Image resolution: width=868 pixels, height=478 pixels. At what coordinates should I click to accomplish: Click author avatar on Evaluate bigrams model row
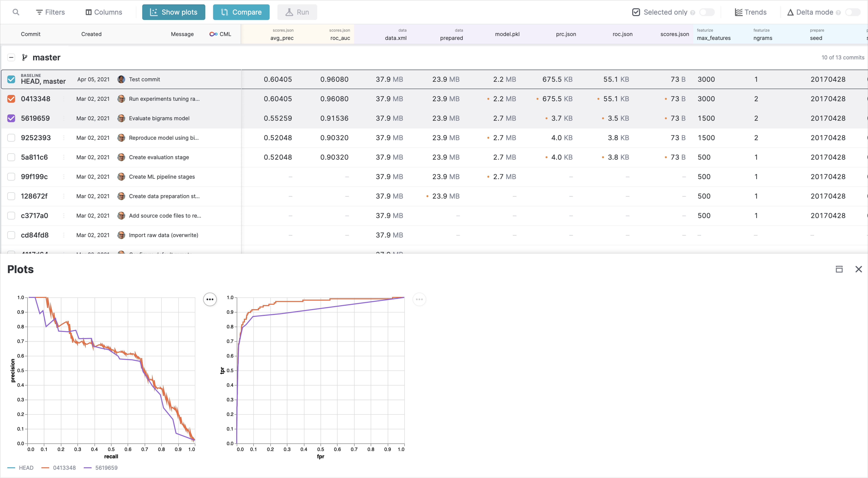pos(121,118)
